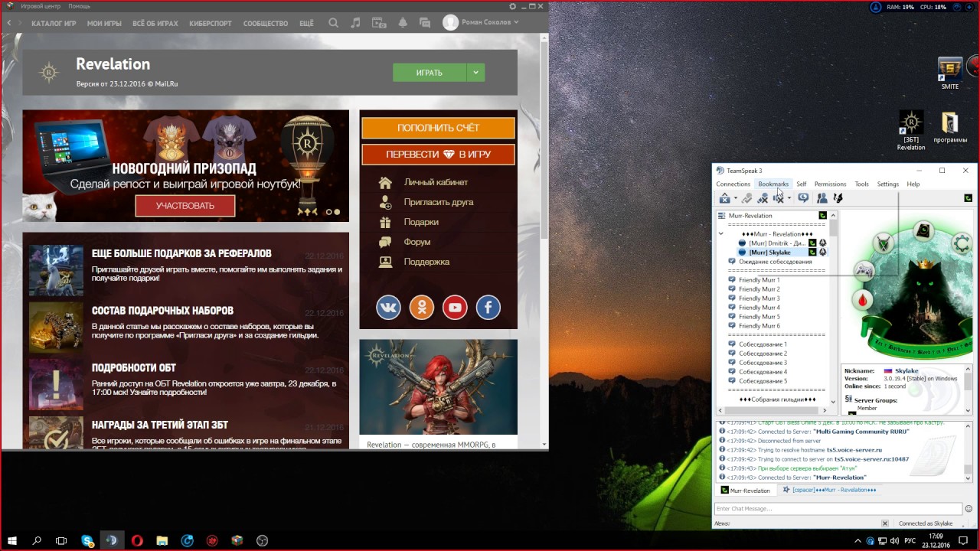Viewport: 980px width, 551px height.
Task: Click the red blood drop icon in banner
Action: click(864, 299)
